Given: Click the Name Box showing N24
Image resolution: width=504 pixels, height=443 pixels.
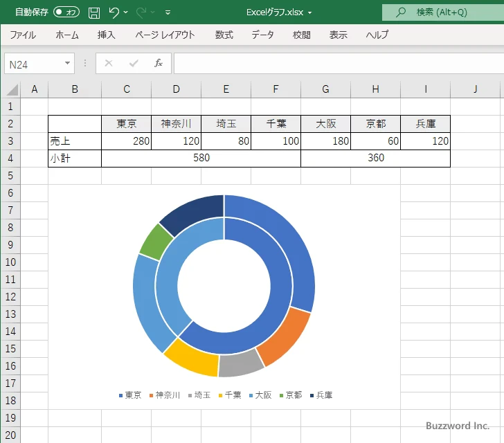Looking at the screenshot, I should tap(34, 64).
